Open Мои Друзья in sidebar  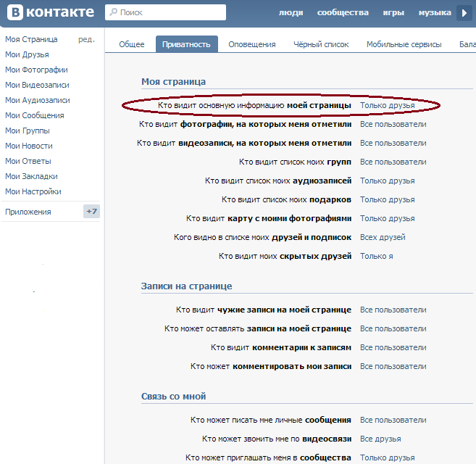pos(27,54)
